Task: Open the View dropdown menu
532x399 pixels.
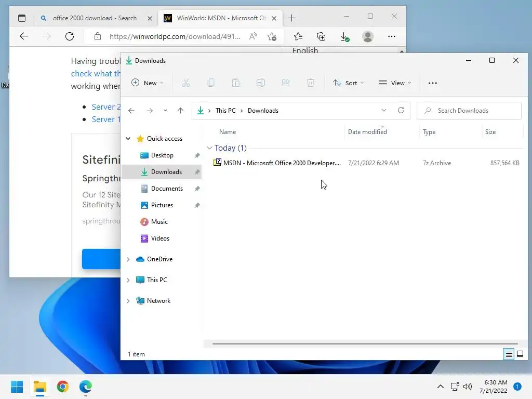Action: point(395,83)
